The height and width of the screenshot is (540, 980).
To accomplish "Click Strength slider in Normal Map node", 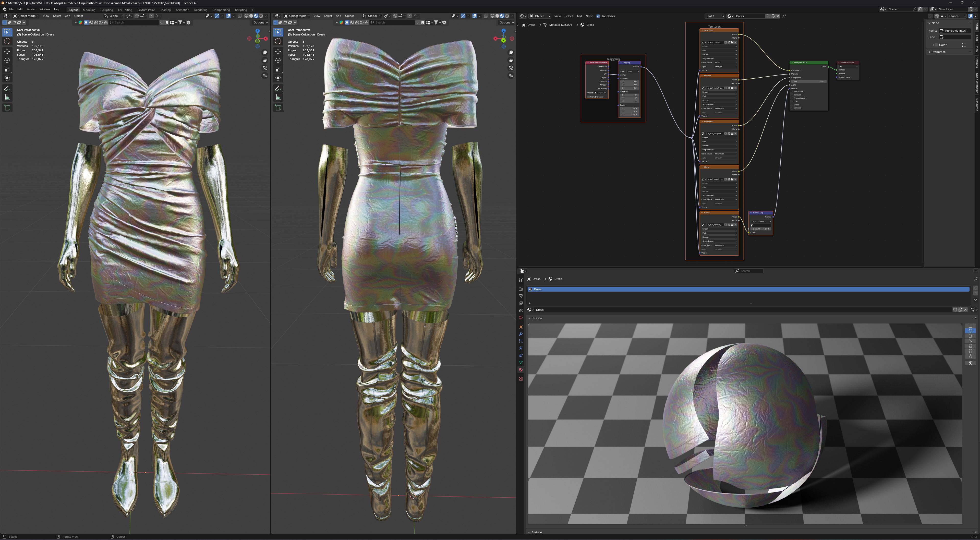I will [x=761, y=229].
